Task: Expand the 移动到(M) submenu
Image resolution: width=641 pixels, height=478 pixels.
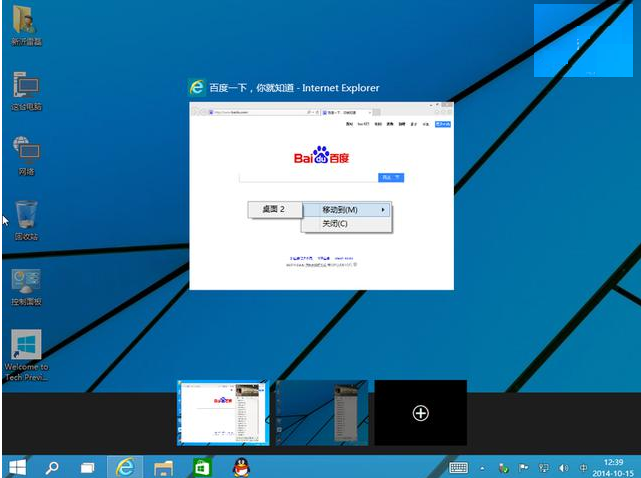Action: [x=347, y=209]
